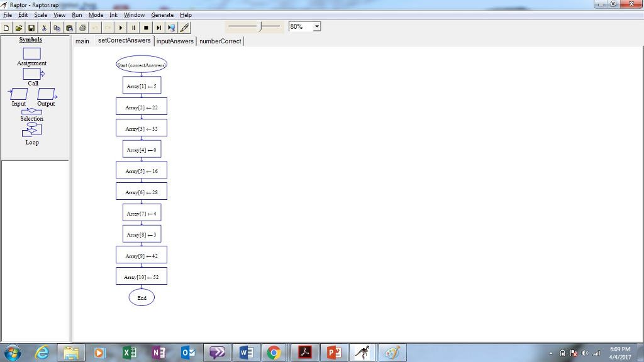Image resolution: width=644 pixels, height=362 pixels.
Task: Stop execution using the Stop icon
Action: click(145, 27)
